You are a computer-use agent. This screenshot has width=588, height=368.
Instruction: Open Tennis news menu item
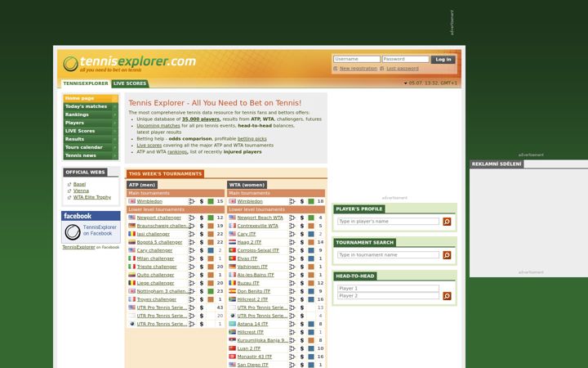coord(91,156)
